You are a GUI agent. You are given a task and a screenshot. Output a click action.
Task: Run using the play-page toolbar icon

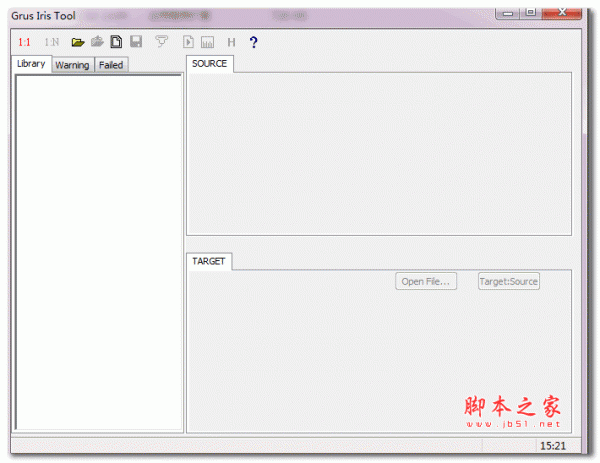tap(188, 42)
